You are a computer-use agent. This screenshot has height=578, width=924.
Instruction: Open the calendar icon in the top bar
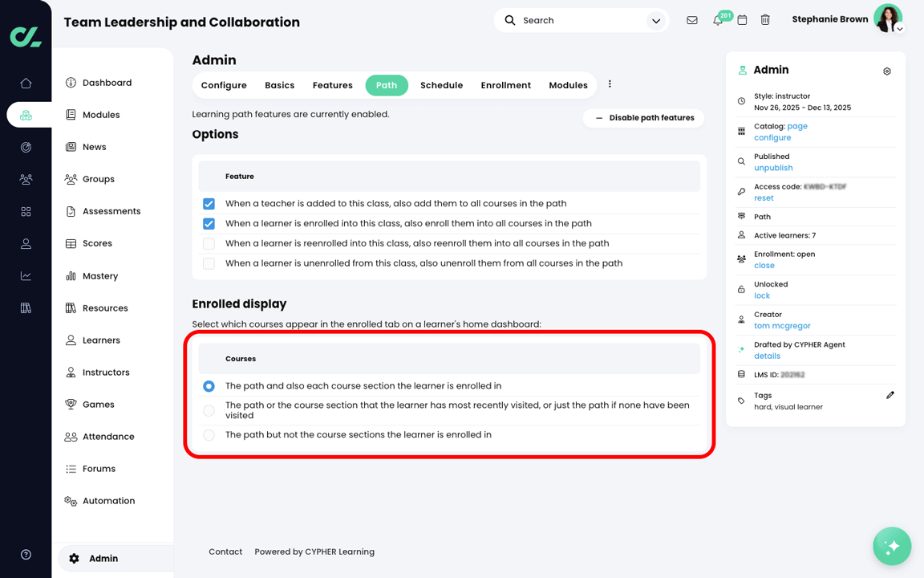[x=742, y=19]
